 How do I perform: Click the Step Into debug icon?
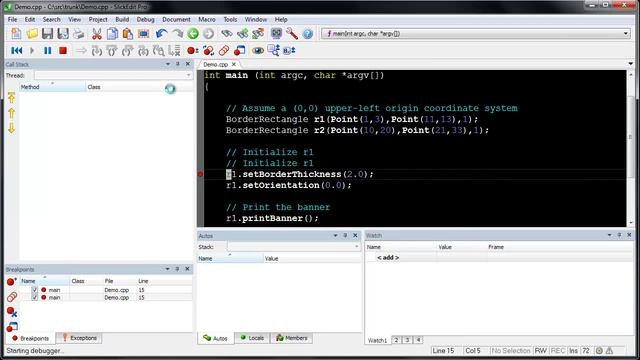tap(97, 51)
